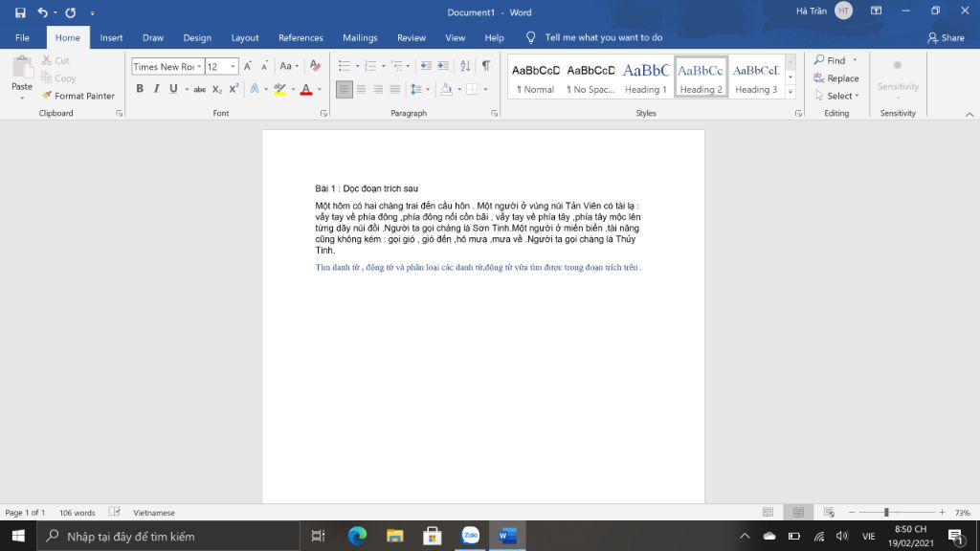
Task: Expand the line spacing options
Action: coord(428,89)
